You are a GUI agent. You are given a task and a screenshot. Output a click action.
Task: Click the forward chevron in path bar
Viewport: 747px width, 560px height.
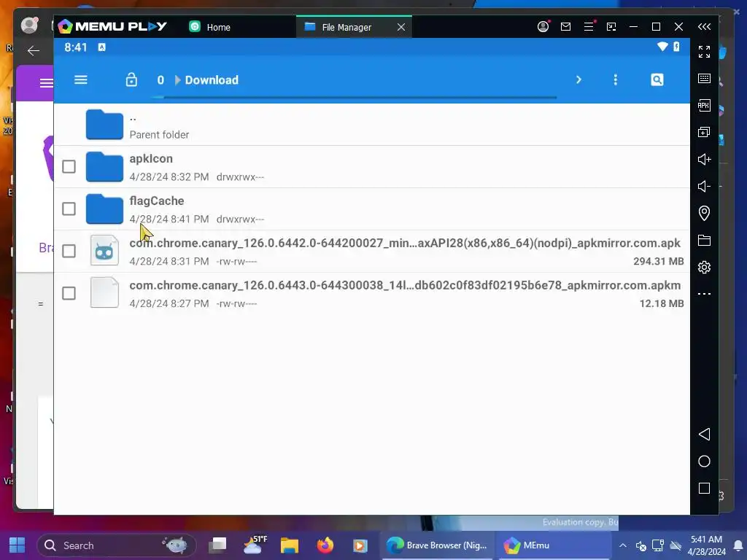click(578, 79)
